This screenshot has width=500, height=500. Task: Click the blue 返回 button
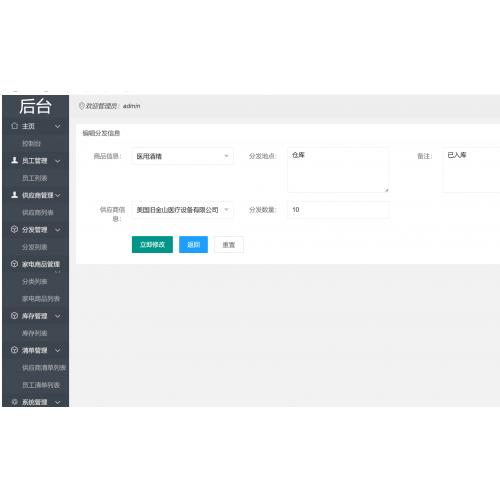point(193,245)
